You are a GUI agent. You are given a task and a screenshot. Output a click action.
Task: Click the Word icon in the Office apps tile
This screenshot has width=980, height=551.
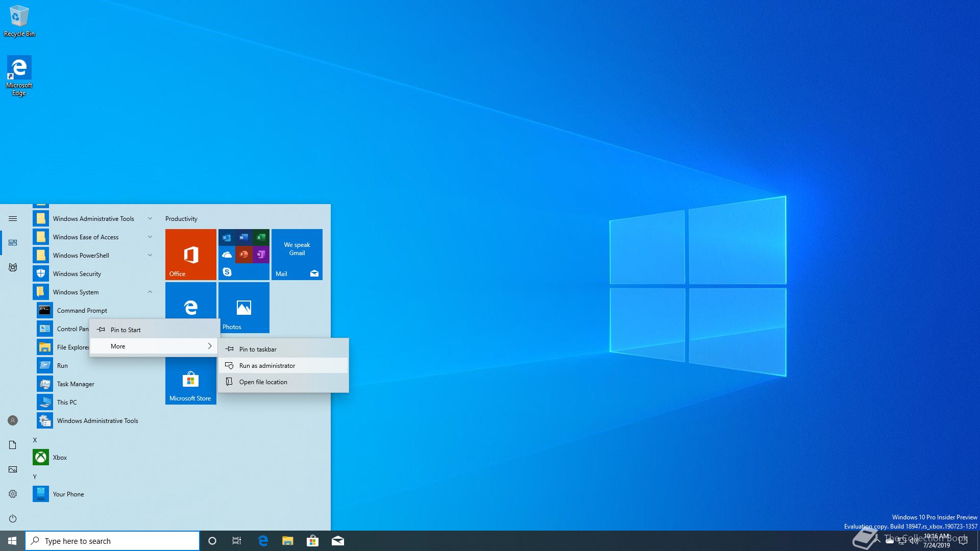244,238
